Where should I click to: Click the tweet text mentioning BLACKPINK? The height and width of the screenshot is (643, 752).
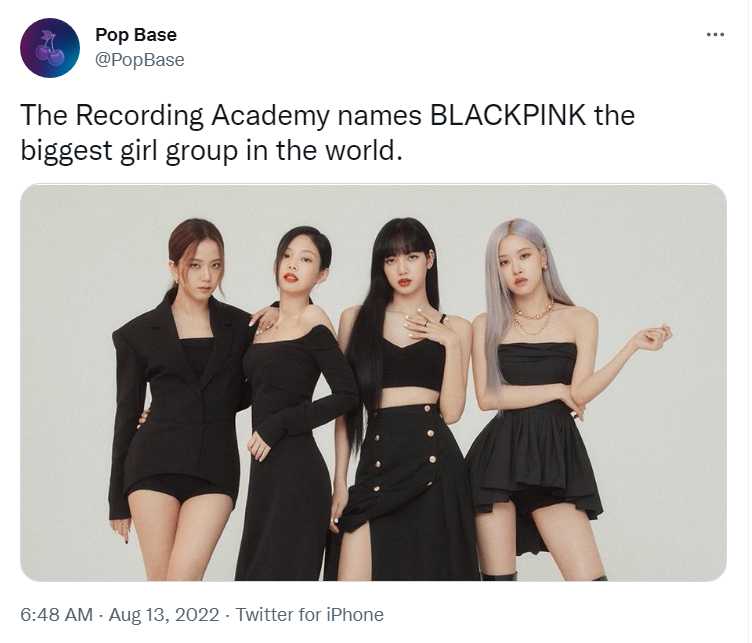tap(328, 133)
